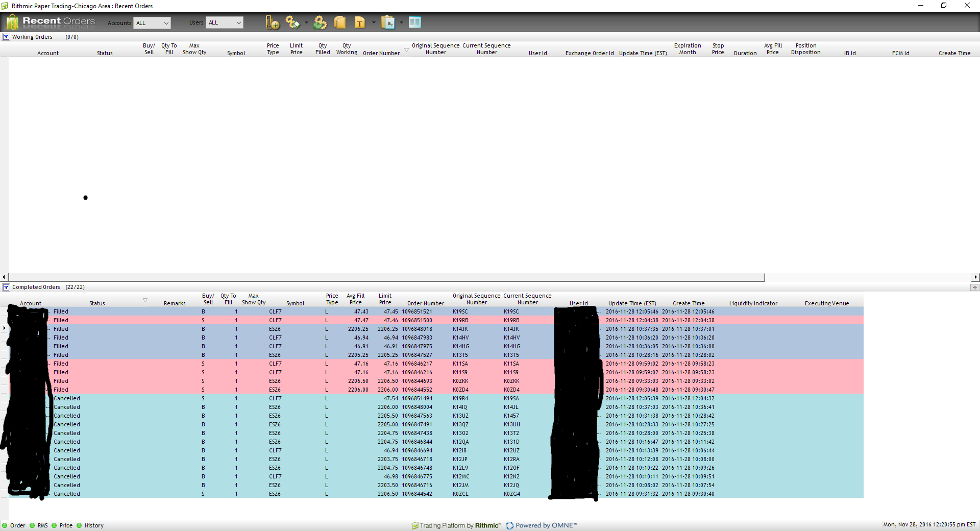Click the Rithmic trading platform status bar icon

point(415,525)
